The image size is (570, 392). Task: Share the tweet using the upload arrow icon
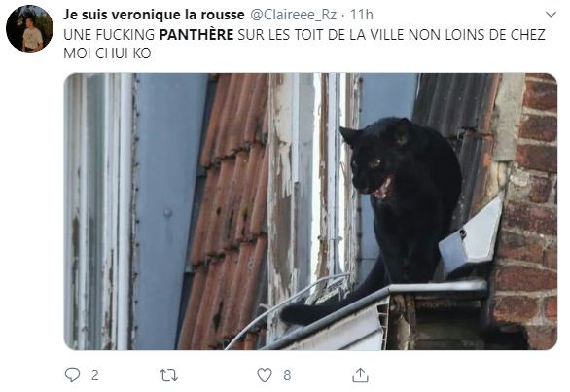(360, 374)
